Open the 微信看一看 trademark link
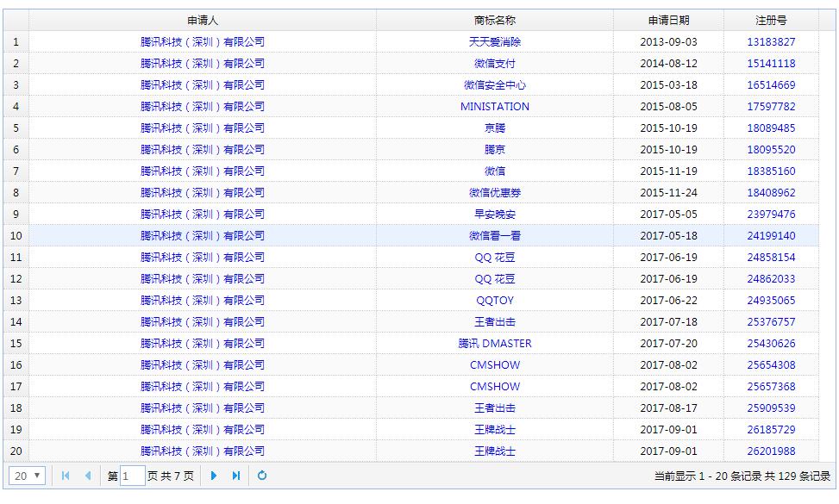The width and height of the screenshot is (839, 504). pos(495,236)
